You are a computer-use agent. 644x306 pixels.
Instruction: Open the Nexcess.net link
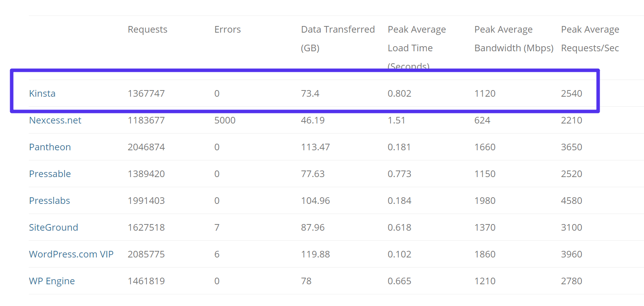pyautogui.click(x=55, y=120)
